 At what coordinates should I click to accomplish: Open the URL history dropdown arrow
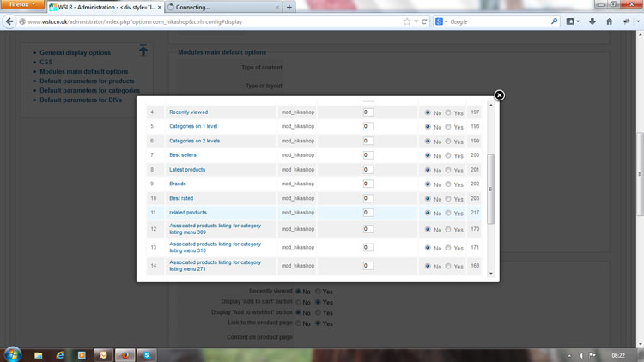click(x=416, y=21)
